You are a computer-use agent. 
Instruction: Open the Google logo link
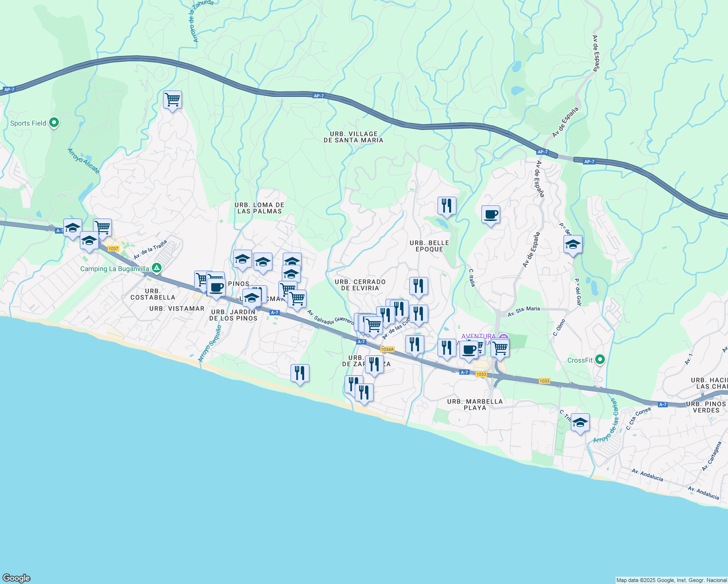(x=17, y=578)
